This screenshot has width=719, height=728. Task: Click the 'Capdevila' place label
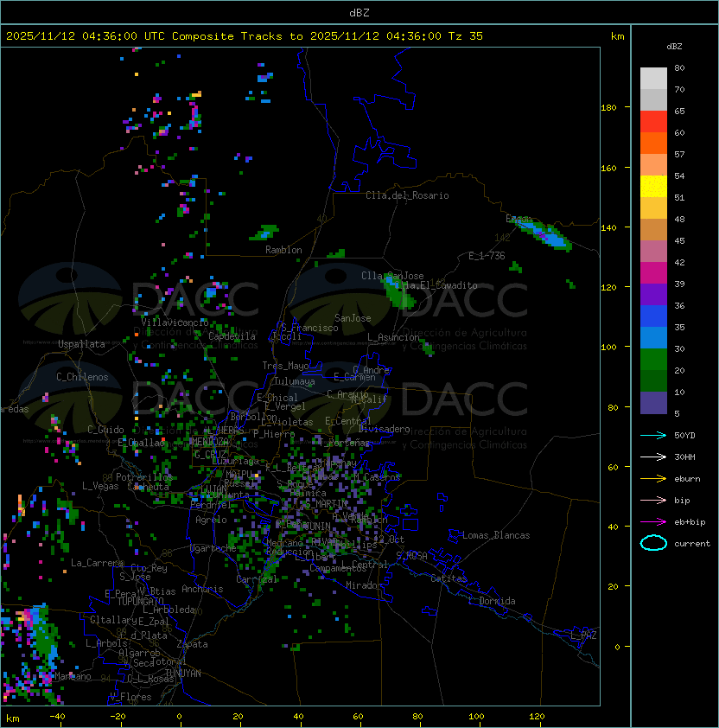click(232, 336)
